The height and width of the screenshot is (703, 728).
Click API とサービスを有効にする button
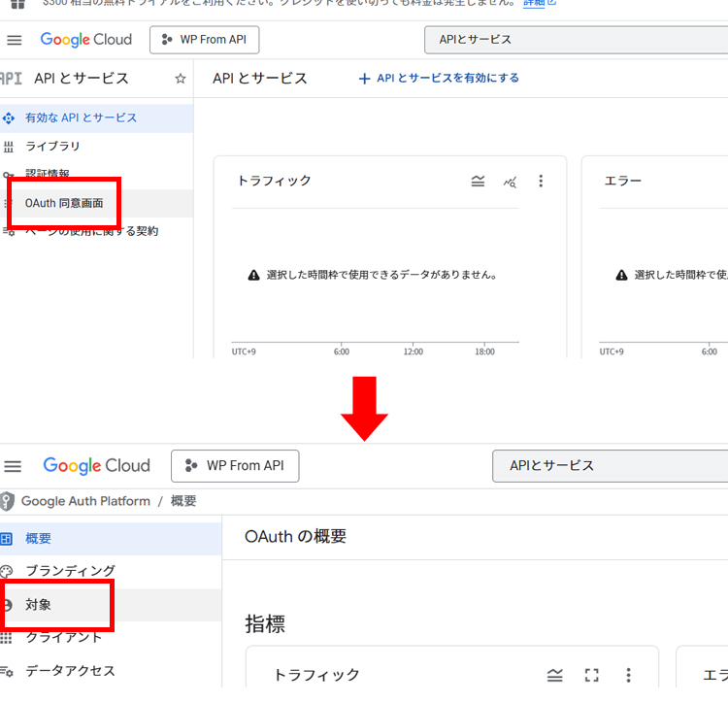tap(439, 79)
